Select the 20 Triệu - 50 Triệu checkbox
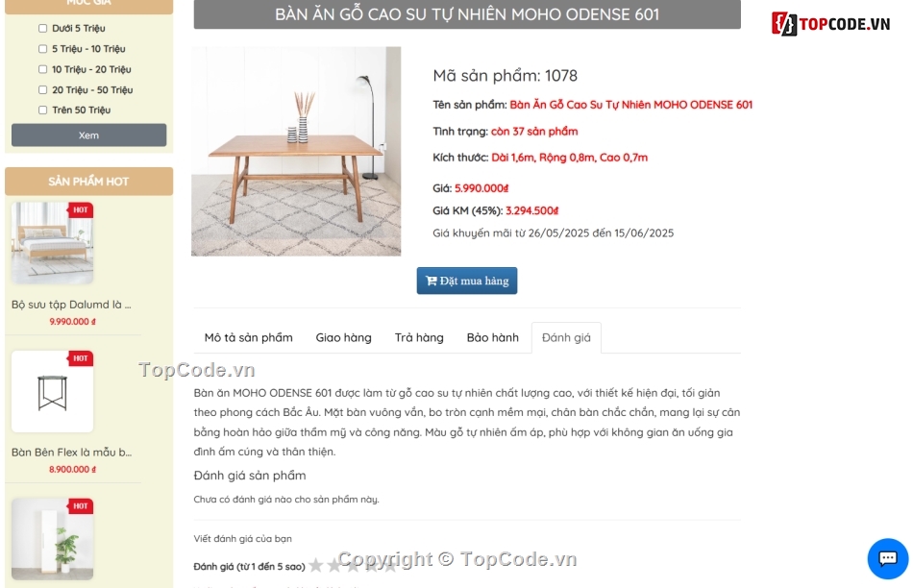The image size is (913, 588). tap(42, 89)
